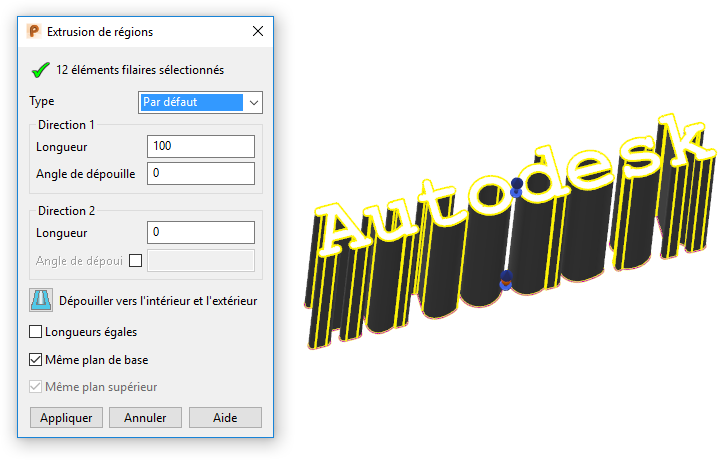Select the lower blue extrusion handle on model
The height and width of the screenshot is (460, 727).
(506, 280)
